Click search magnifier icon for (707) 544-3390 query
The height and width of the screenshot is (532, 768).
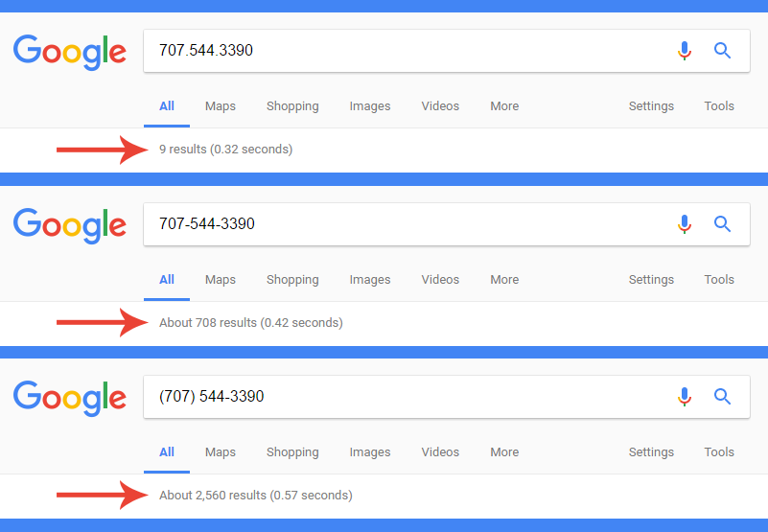(x=722, y=396)
